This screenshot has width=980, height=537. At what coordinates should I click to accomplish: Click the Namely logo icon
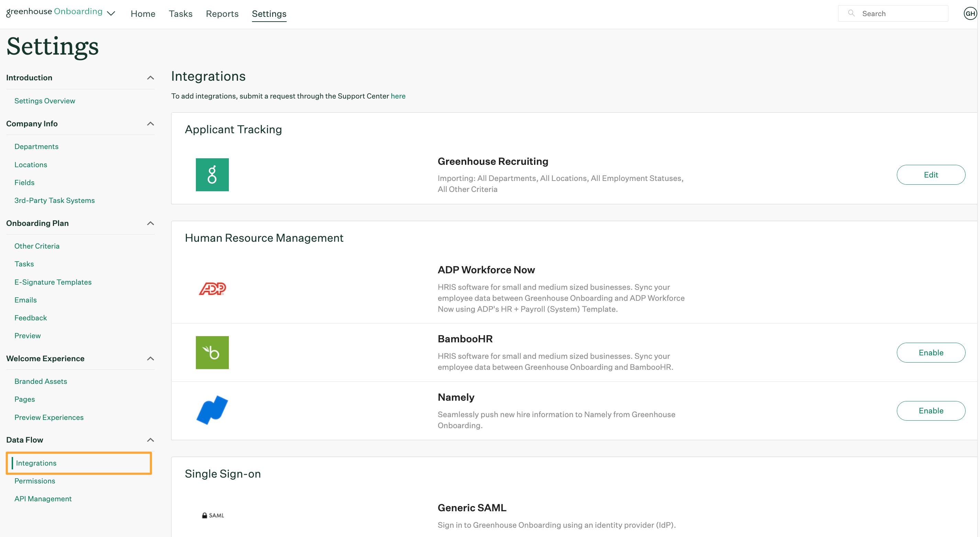coord(212,410)
